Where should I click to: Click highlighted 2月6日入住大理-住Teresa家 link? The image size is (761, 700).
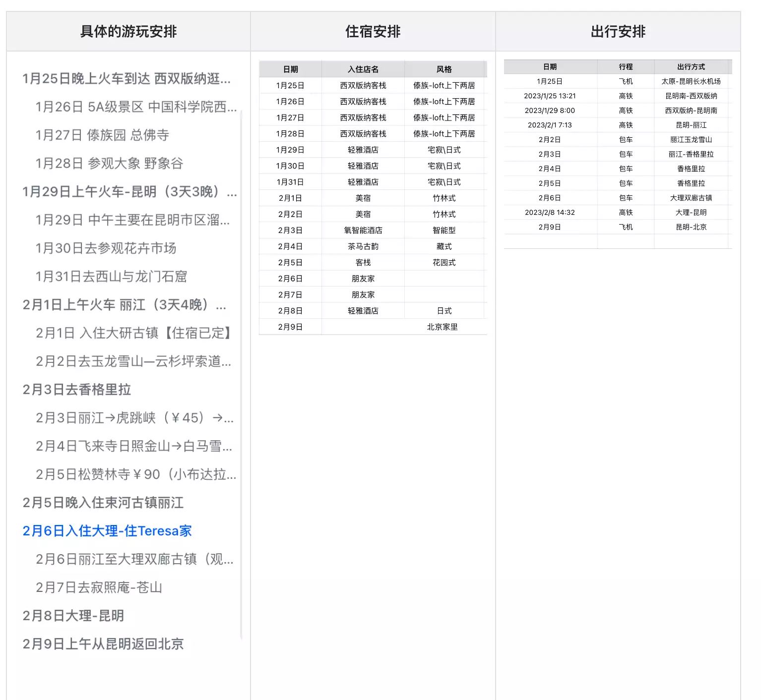point(107,531)
